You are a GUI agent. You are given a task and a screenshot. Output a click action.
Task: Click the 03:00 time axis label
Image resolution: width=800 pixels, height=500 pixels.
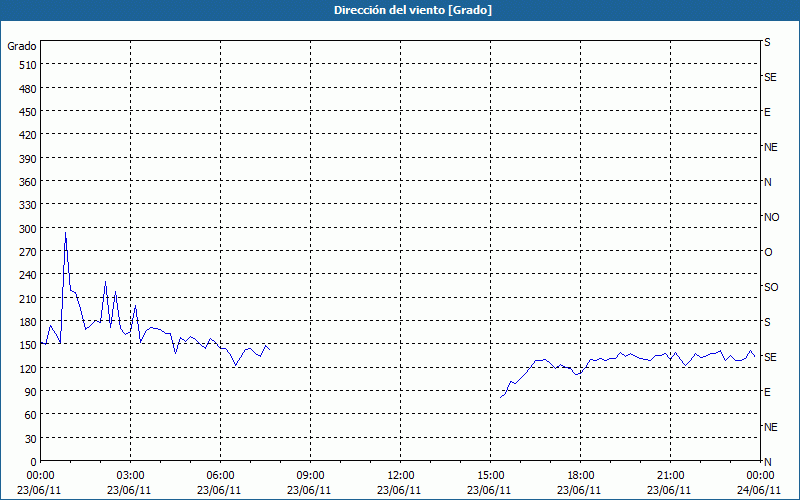coord(130,476)
